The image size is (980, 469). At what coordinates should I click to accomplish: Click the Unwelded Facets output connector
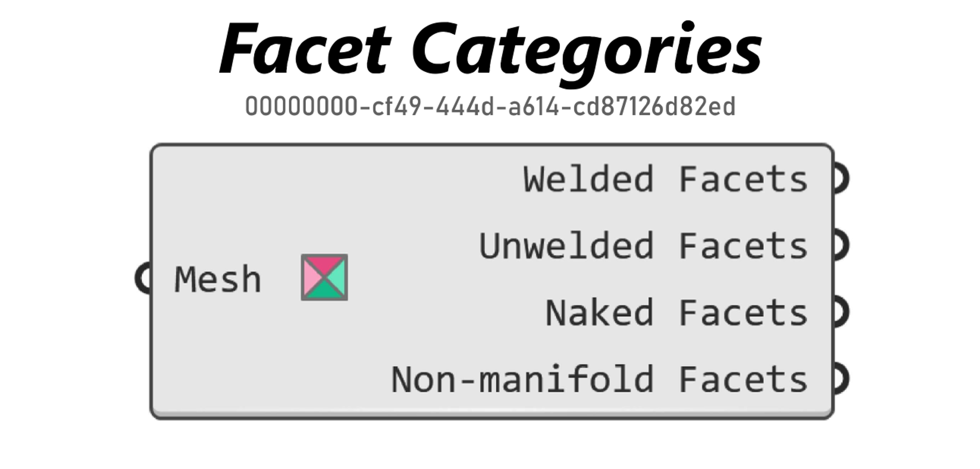(x=840, y=245)
